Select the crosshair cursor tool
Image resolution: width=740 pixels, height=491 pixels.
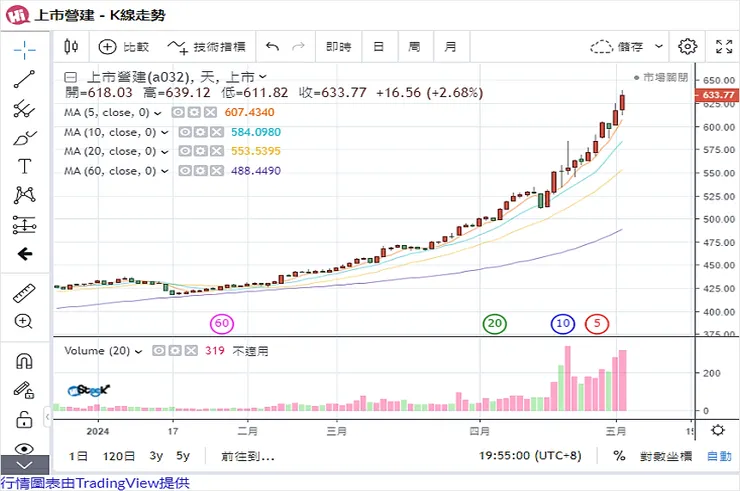click(x=25, y=49)
